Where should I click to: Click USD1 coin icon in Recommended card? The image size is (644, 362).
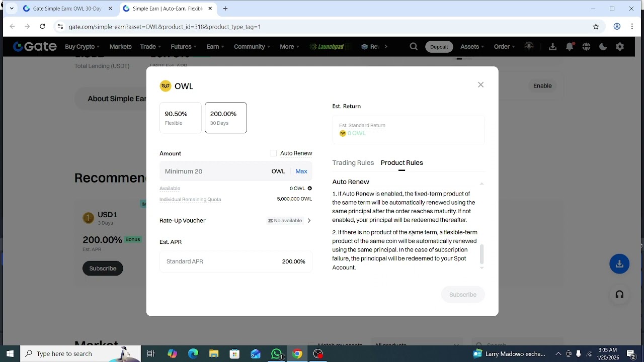click(88, 218)
